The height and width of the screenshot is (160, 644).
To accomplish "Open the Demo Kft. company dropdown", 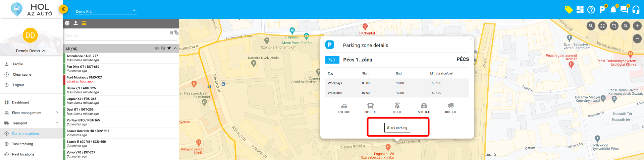I will click(x=106, y=11).
